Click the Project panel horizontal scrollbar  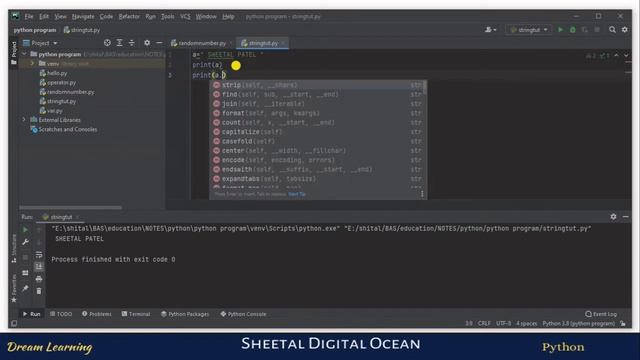point(70,207)
